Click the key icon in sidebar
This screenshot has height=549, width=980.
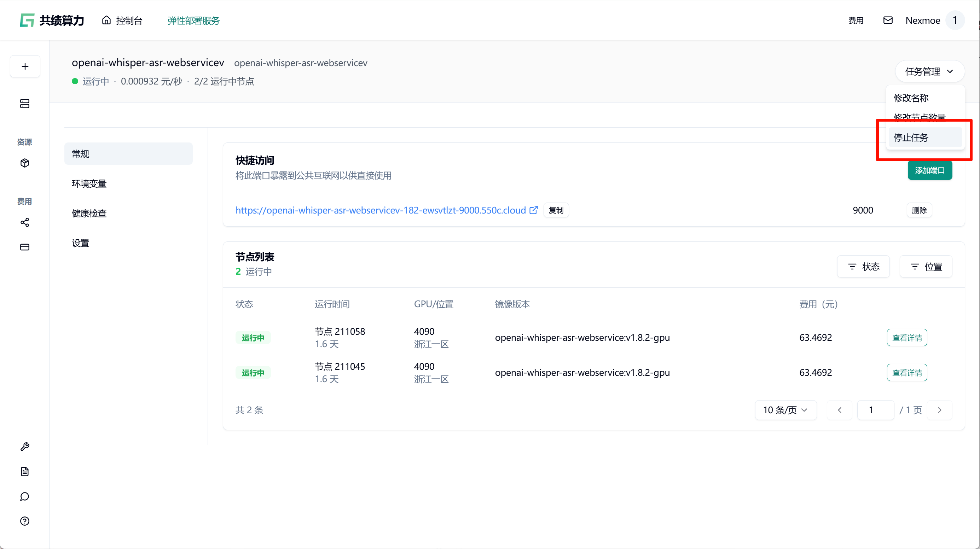click(25, 447)
